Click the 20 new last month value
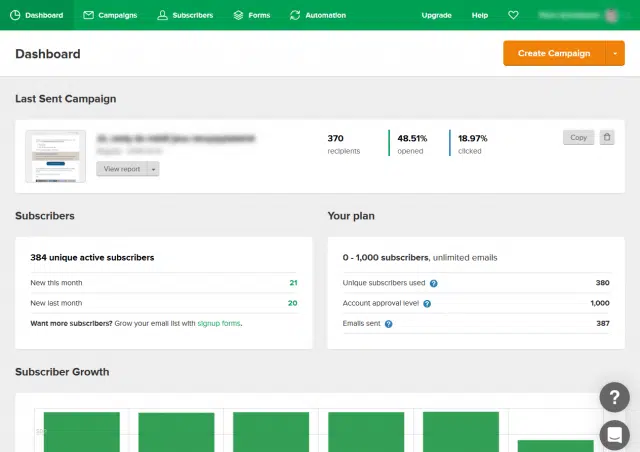Viewport: 640px width, 452px height. (x=293, y=303)
